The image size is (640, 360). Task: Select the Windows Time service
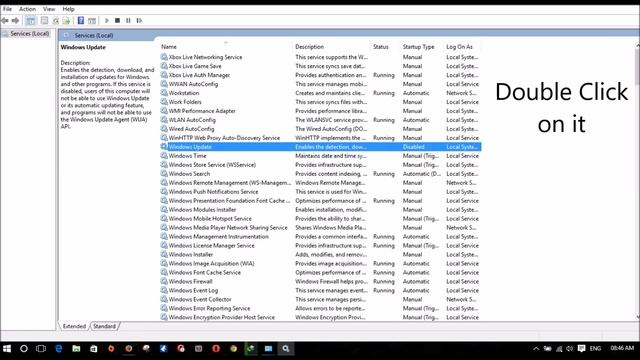pyautogui.click(x=320, y=156)
